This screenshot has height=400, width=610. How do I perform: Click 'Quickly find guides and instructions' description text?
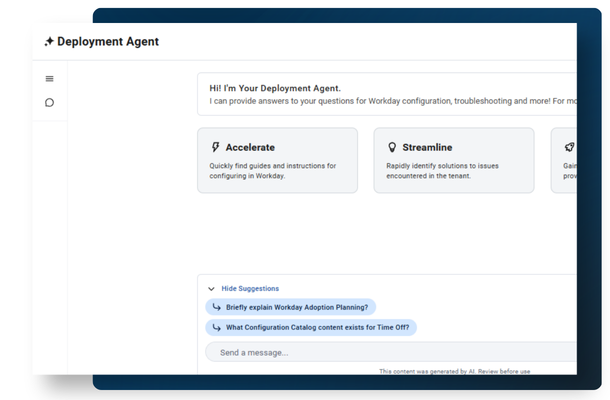(273, 171)
